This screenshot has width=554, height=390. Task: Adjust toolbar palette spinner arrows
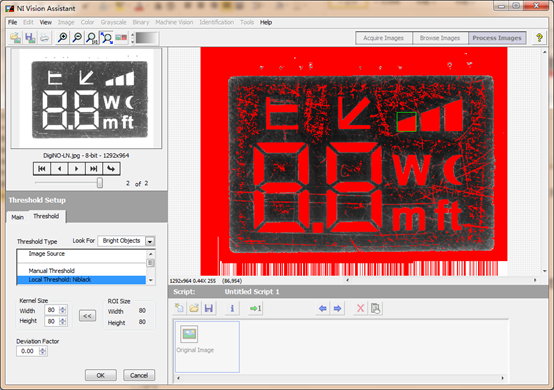pyautogui.click(x=132, y=38)
